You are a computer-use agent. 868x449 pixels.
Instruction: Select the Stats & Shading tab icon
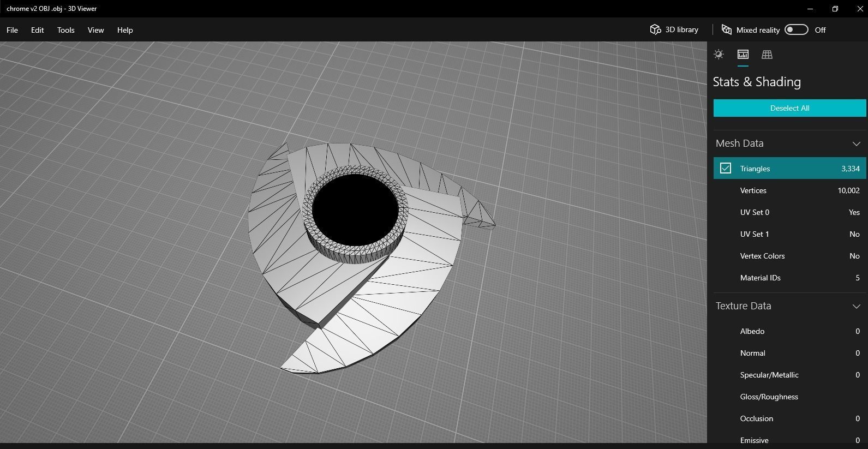click(743, 54)
